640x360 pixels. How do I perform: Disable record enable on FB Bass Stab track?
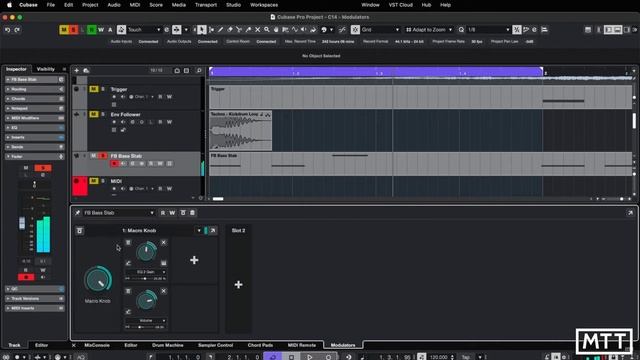pyautogui.click(x=114, y=164)
